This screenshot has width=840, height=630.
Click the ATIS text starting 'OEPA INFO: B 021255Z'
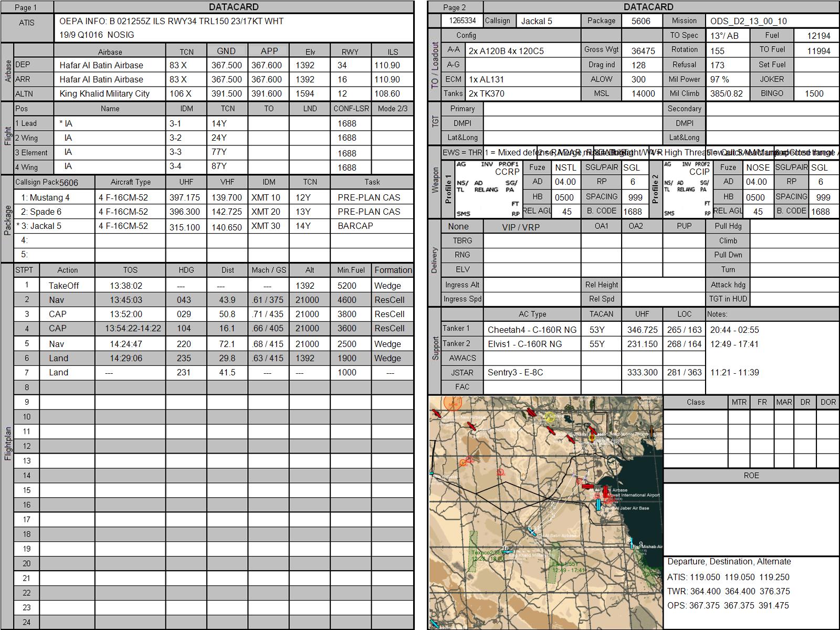pos(172,22)
